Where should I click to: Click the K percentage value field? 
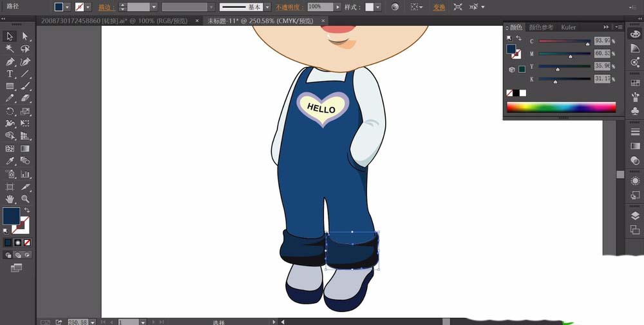[x=602, y=79]
